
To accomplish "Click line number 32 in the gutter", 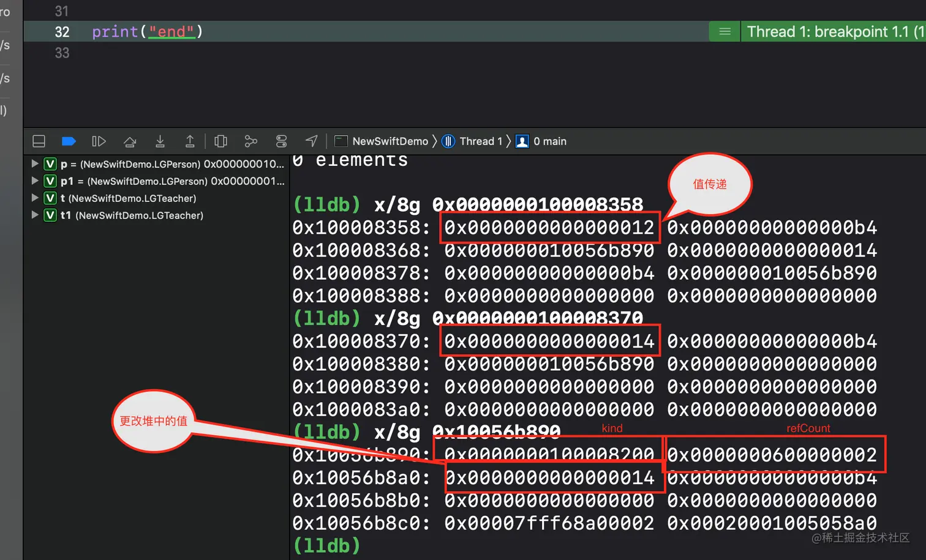I will pos(62,32).
